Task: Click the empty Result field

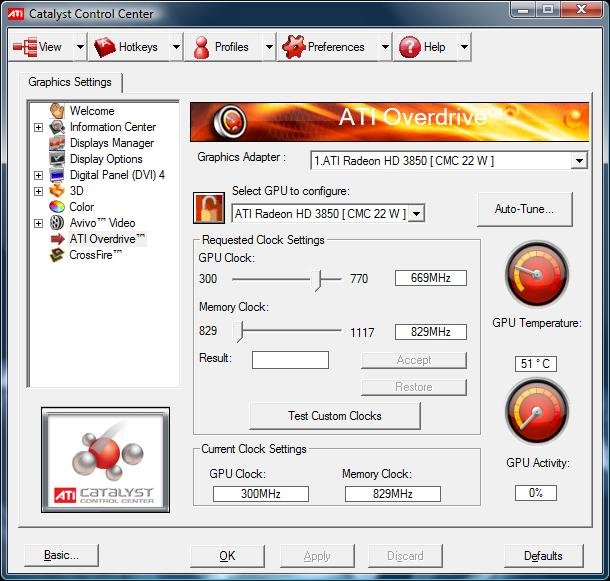Action: click(x=290, y=360)
